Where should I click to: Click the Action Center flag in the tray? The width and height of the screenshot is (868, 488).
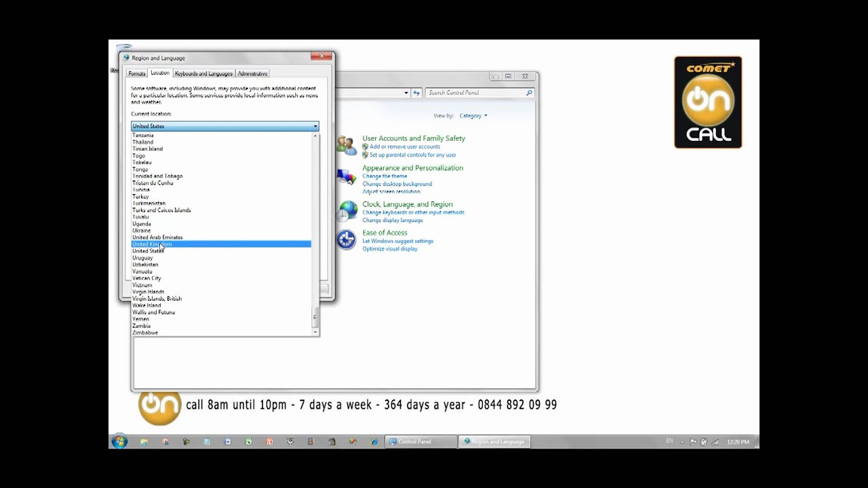pos(693,442)
